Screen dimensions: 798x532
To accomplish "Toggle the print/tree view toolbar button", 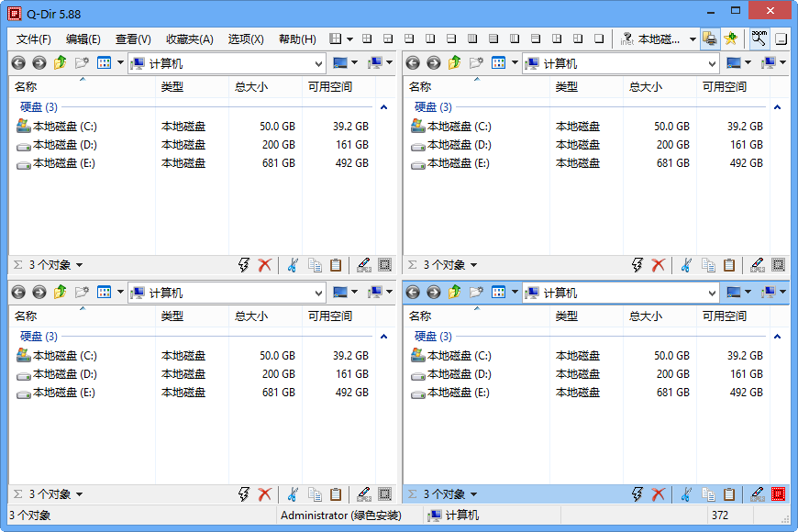I will [709, 39].
